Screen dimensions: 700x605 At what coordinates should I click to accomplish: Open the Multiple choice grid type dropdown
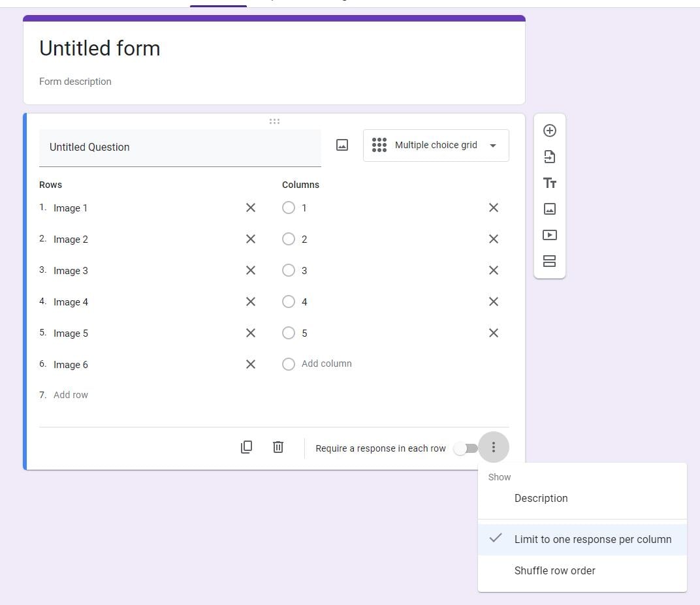436,146
